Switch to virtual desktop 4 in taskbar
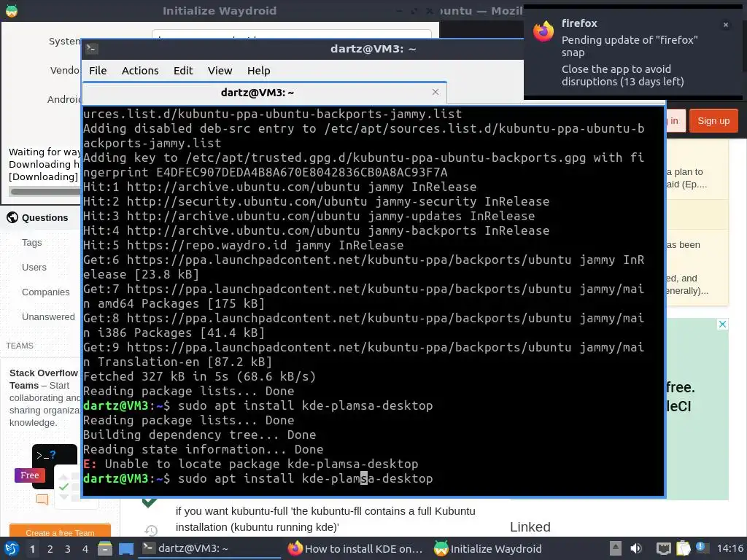Screen dimensions: 747x560 point(85,549)
